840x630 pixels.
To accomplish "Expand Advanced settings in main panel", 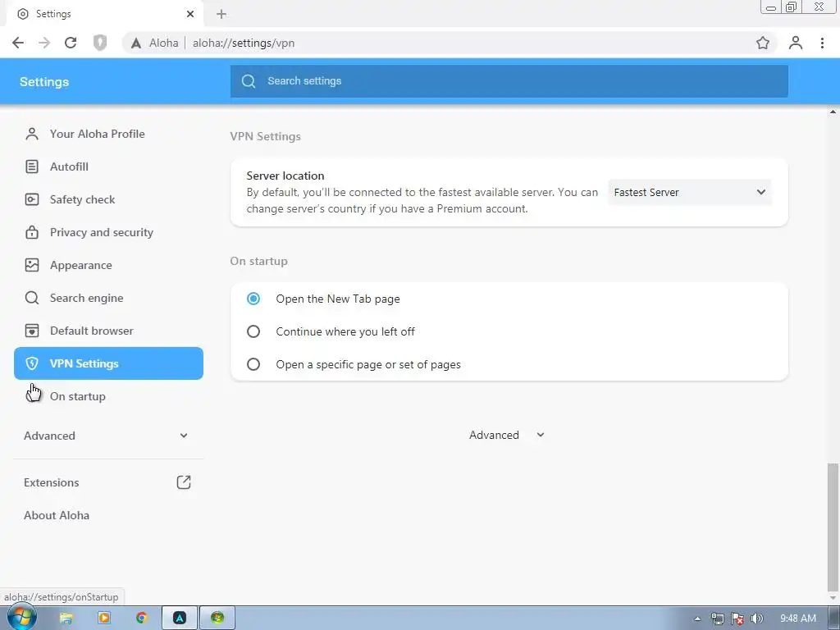I will pyautogui.click(x=506, y=435).
